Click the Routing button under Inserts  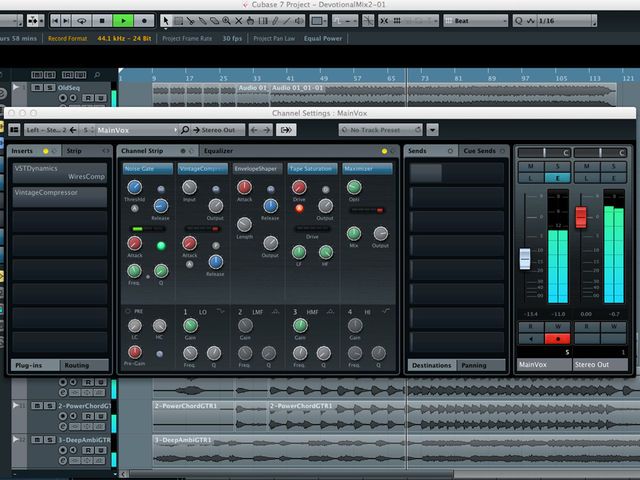click(84, 365)
